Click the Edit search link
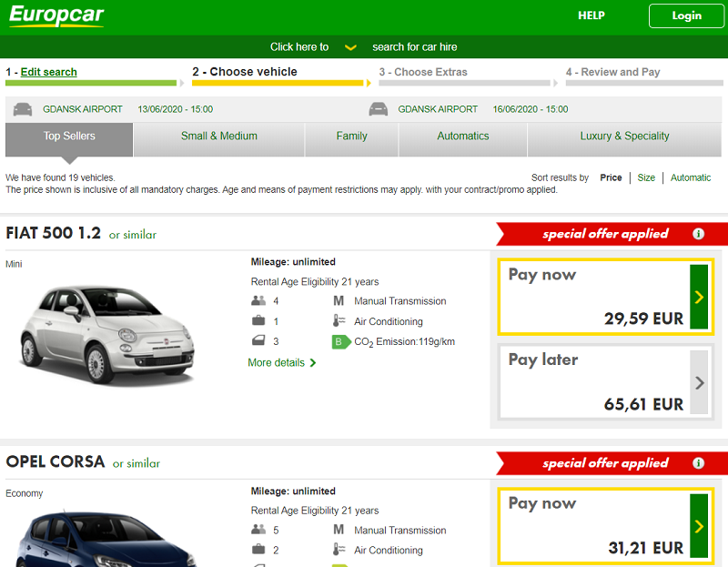This screenshot has width=728, height=567. pos(49,72)
